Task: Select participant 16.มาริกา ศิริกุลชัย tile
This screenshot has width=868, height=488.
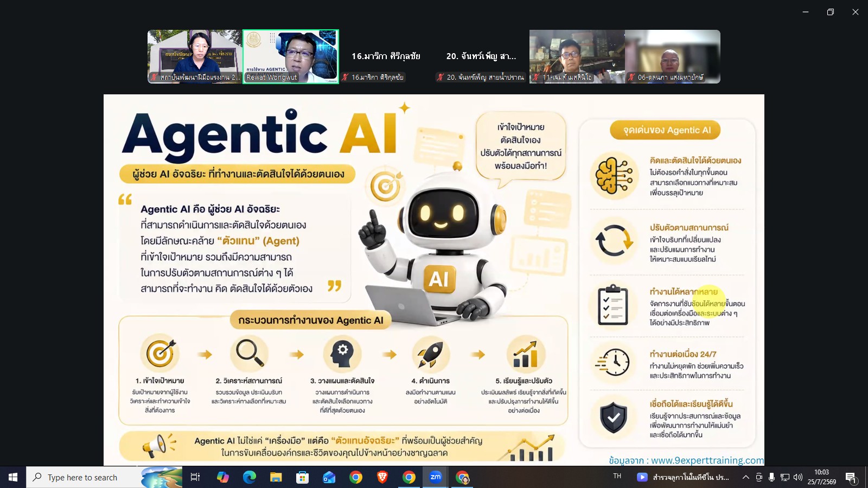Action: [386, 56]
